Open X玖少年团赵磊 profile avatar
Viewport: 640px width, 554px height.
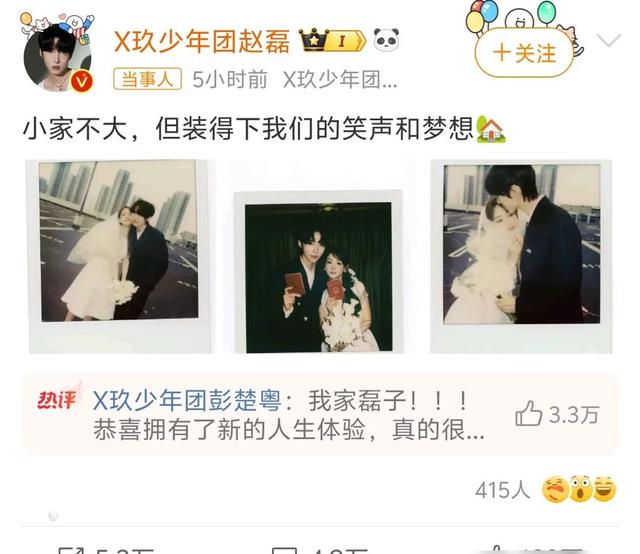point(58,56)
